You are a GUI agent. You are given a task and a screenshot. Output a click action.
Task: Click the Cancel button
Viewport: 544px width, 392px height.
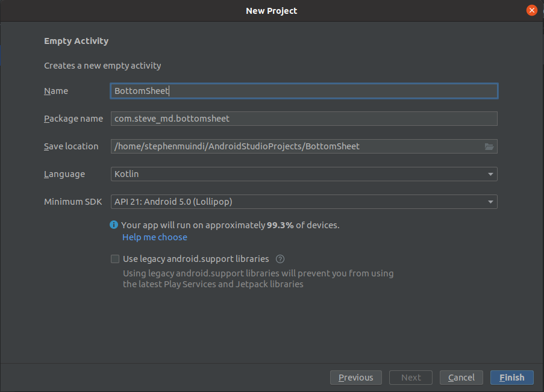tap(461, 377)
